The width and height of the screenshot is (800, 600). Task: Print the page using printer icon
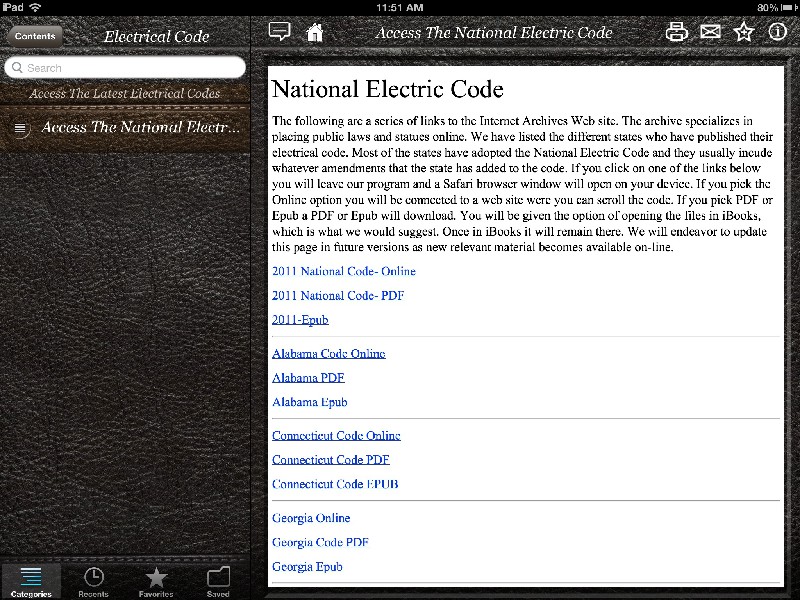677,32
